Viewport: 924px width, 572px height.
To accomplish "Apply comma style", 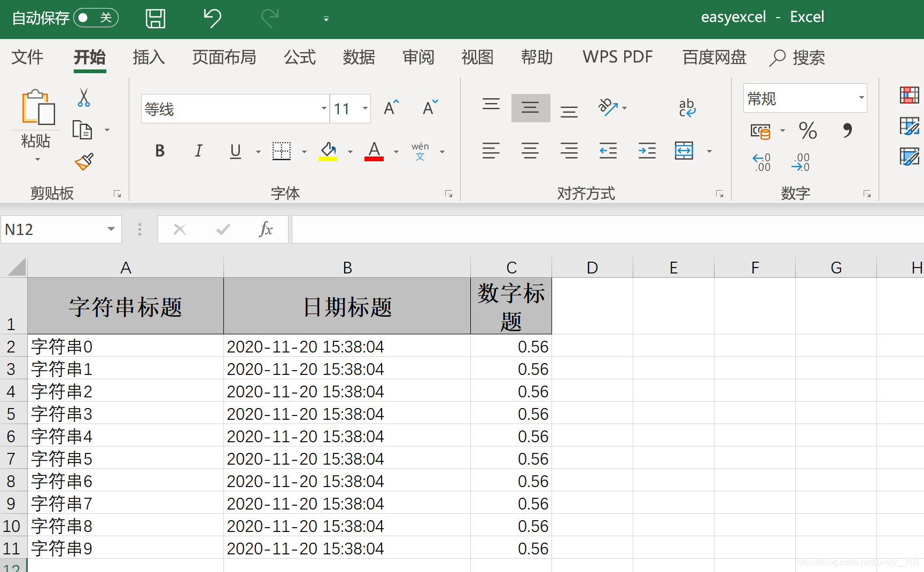I will pos(847,131).
